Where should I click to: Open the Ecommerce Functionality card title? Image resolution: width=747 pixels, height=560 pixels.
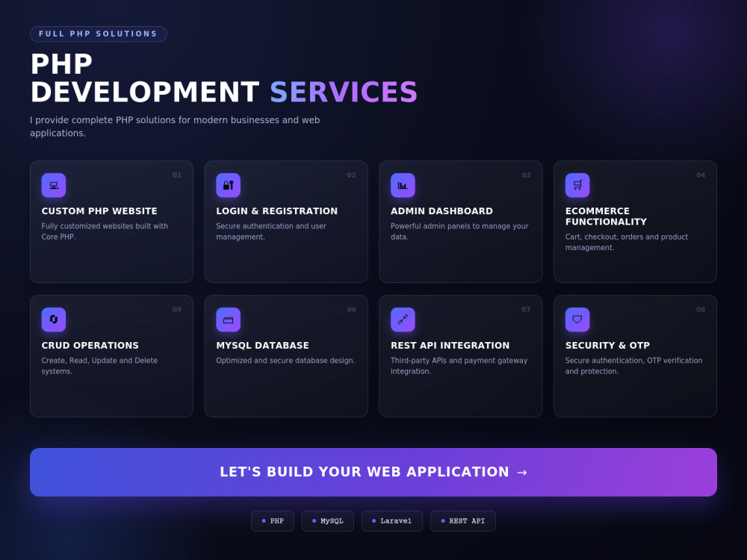point(606,217)
